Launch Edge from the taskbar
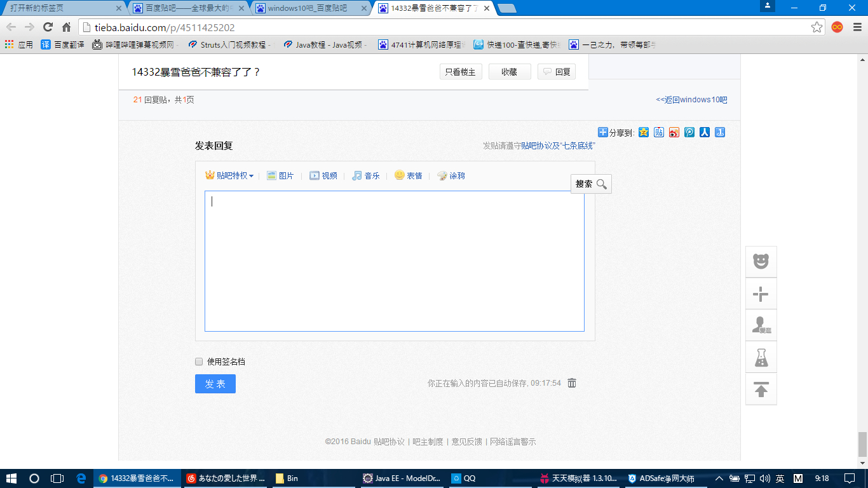The height and width of the screenshot is (488, 868). click(x=81, y=478)
